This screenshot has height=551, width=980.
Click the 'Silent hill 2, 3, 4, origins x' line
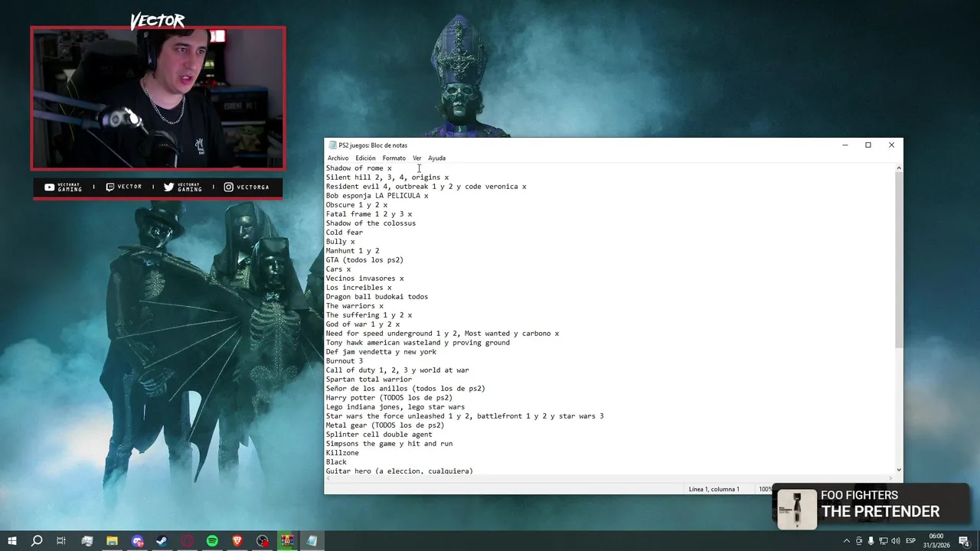point(387,178)
